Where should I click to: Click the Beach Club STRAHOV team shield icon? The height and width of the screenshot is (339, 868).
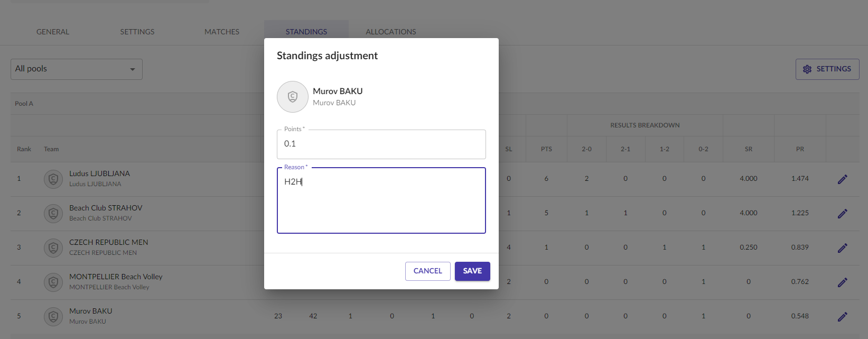point(53,214)
